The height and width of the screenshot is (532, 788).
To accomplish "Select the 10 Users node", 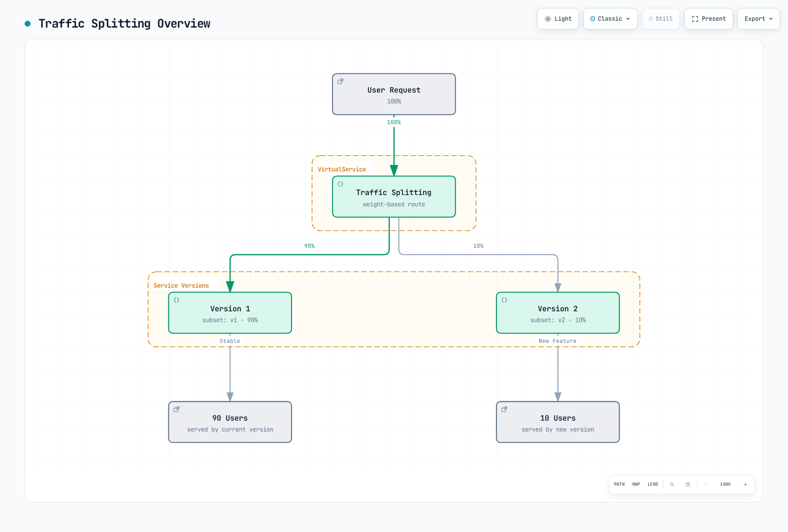I will click(558, 422).
